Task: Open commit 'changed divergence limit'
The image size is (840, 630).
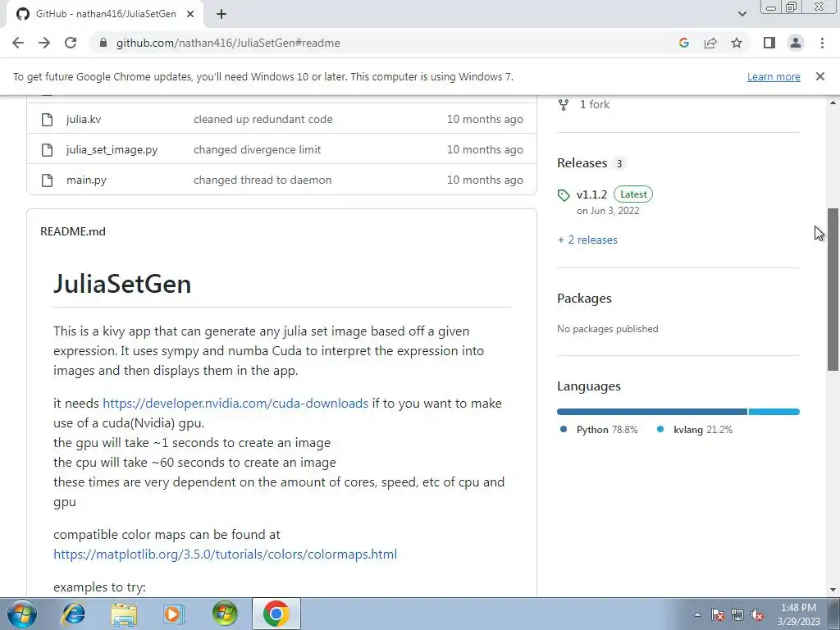Action: 257,150
